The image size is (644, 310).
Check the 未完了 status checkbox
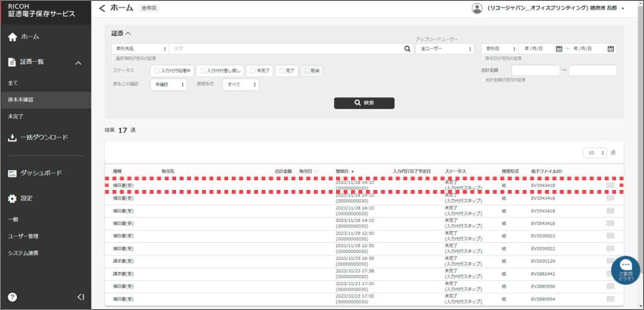[x=253, y=71]
